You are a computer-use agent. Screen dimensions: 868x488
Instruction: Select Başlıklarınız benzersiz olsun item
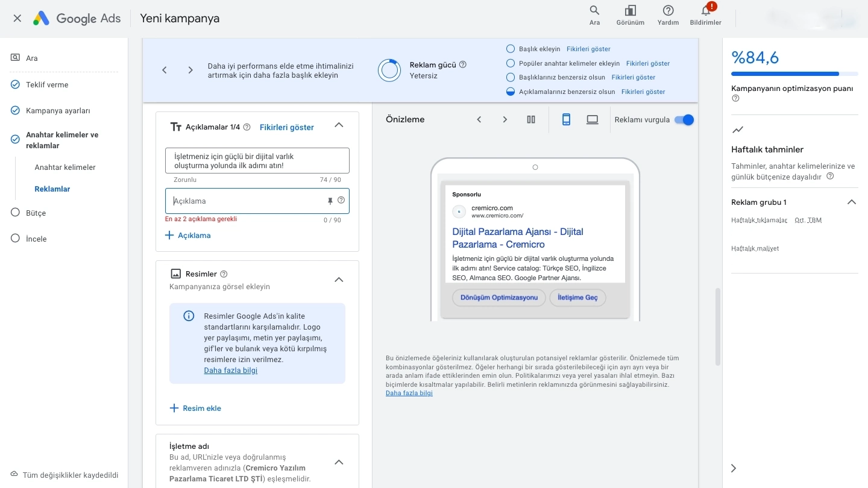(511, 77)
